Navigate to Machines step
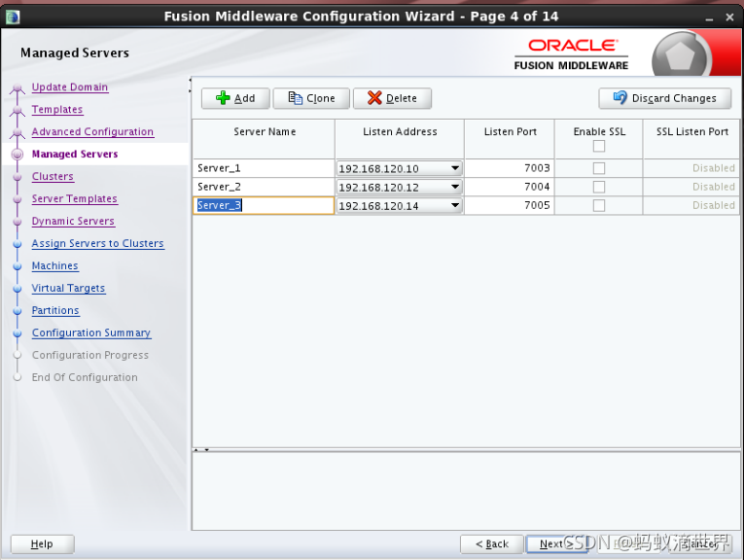Screen dimensions: 744x560 coord(55,265)
